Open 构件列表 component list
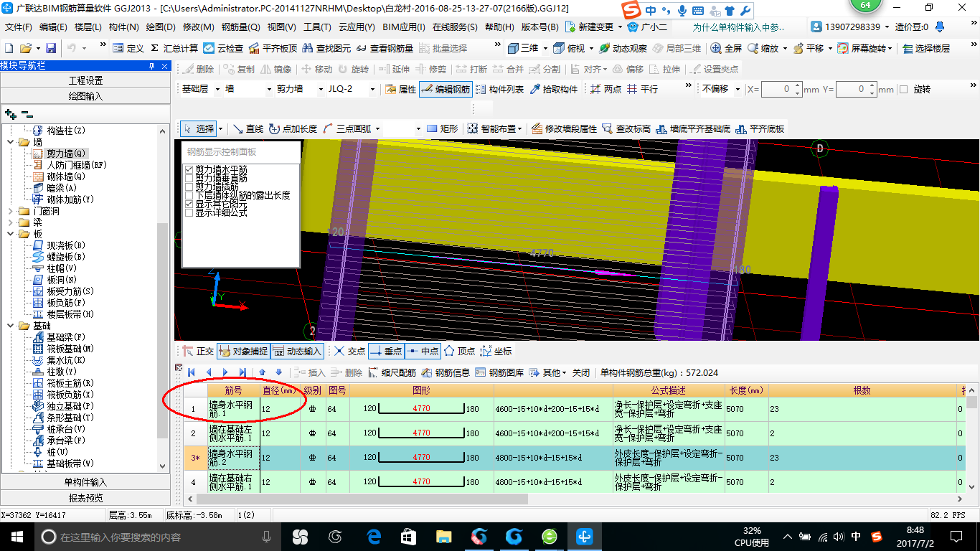This screenshot has height=551, width=980. point(499,89)
